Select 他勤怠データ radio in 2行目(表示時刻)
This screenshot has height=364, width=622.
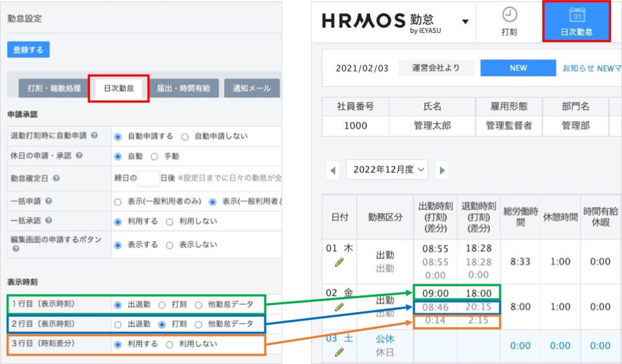point(198,324)
